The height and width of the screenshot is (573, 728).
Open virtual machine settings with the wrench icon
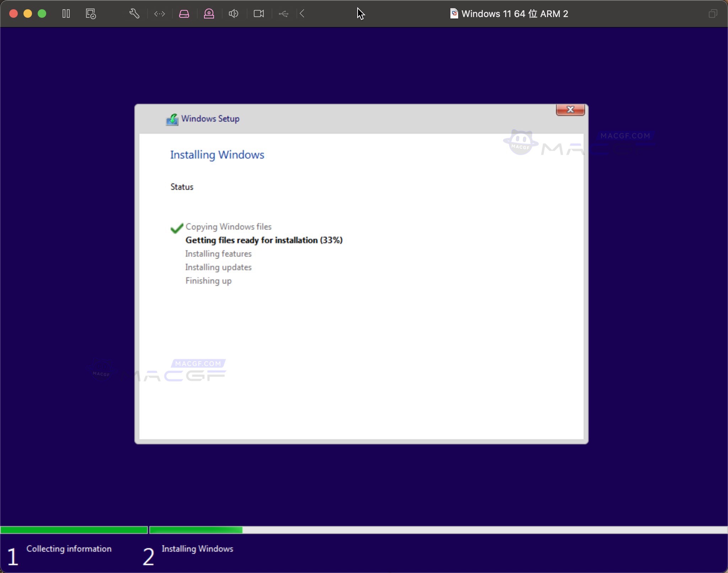tap(134, 14)
